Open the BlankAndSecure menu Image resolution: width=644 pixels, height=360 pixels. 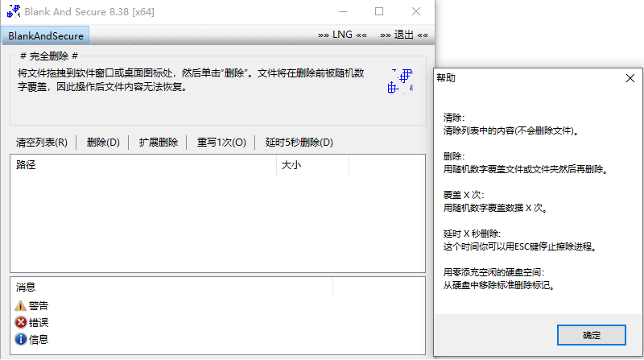45,35
